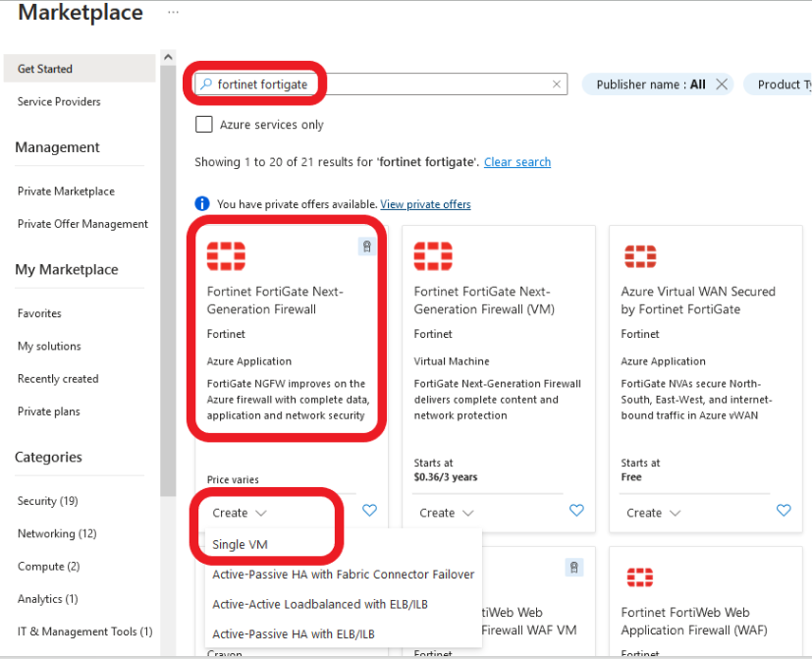
Task: Open Private Offer Management
Action: (x=82, y=224)
